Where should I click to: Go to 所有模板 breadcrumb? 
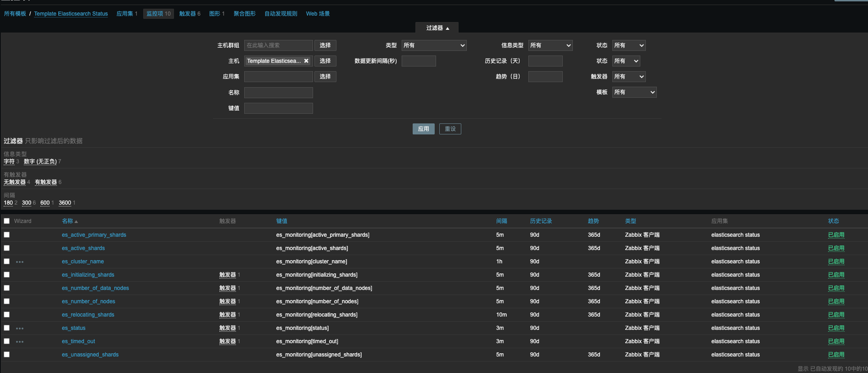(x=15, y=14)
